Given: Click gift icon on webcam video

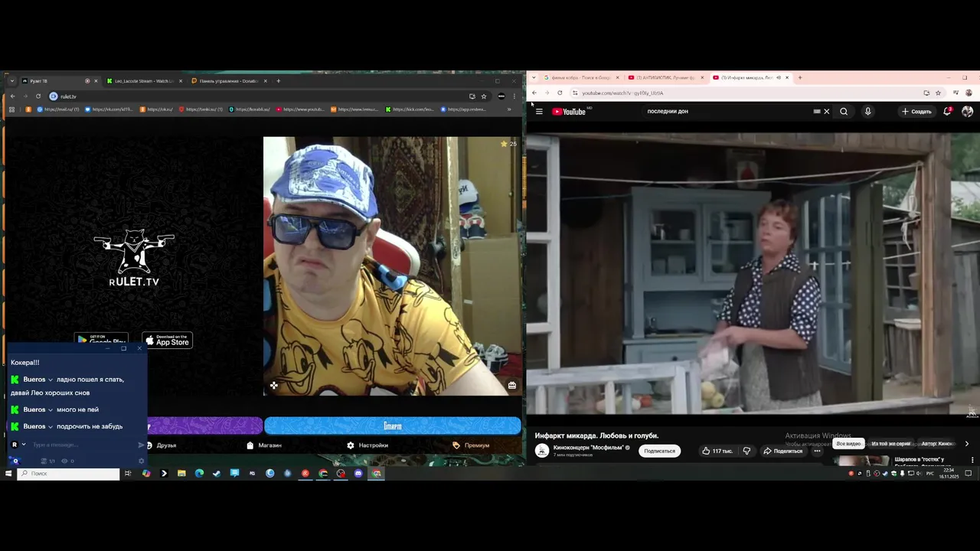Looking at the screenshot, I should 512,386.
